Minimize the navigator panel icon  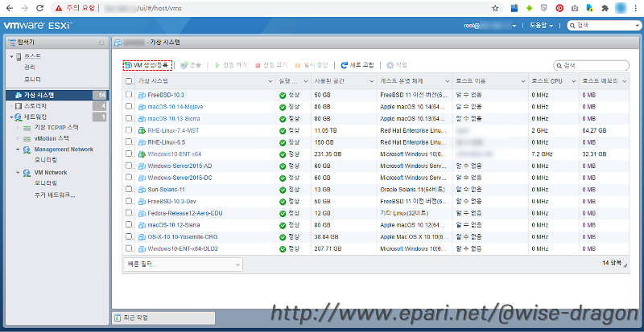pos(101,43)
